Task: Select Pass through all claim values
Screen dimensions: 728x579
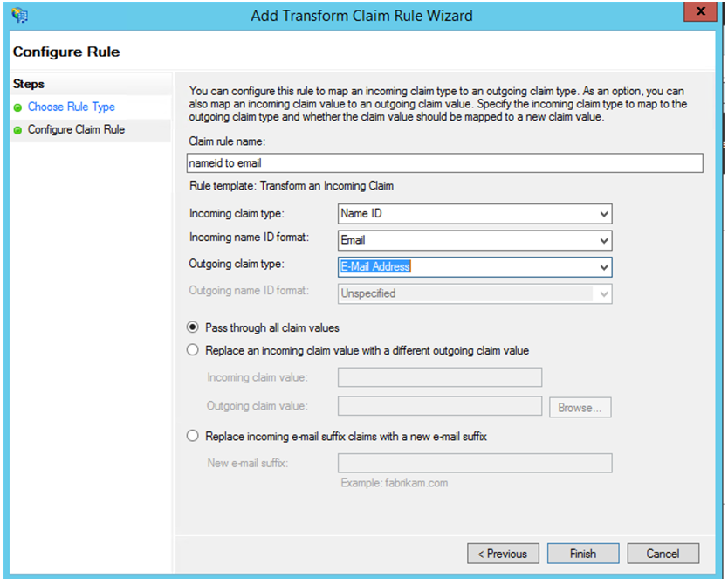Action: click(193, 327)
